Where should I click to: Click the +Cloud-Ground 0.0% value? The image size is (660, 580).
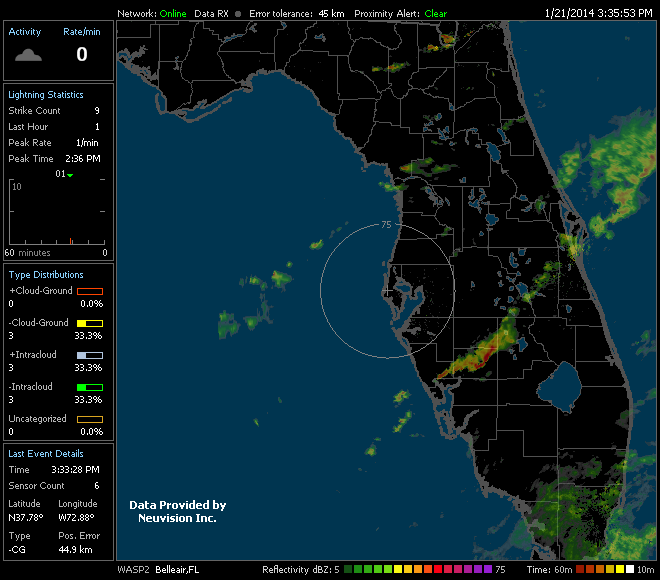point(91,304)
